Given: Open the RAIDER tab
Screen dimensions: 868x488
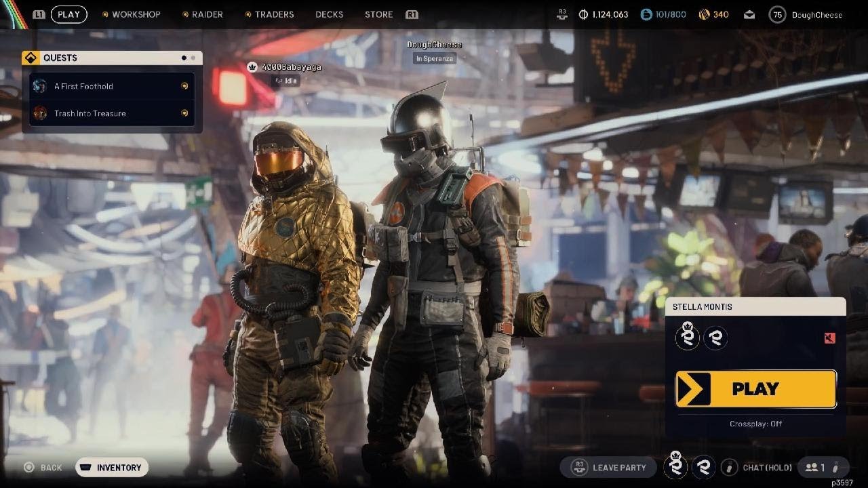Looking at the screenshot, I should click(x=207, y=14).
